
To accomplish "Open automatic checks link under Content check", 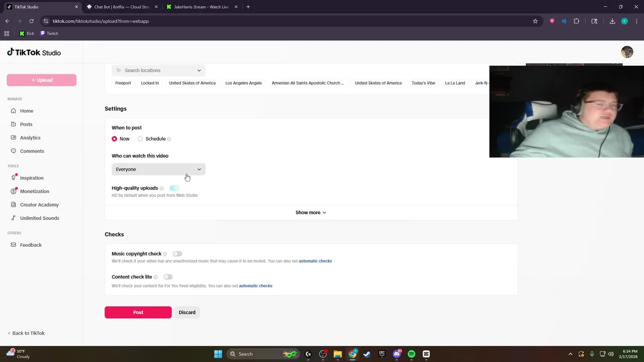I will coord(256,286).
